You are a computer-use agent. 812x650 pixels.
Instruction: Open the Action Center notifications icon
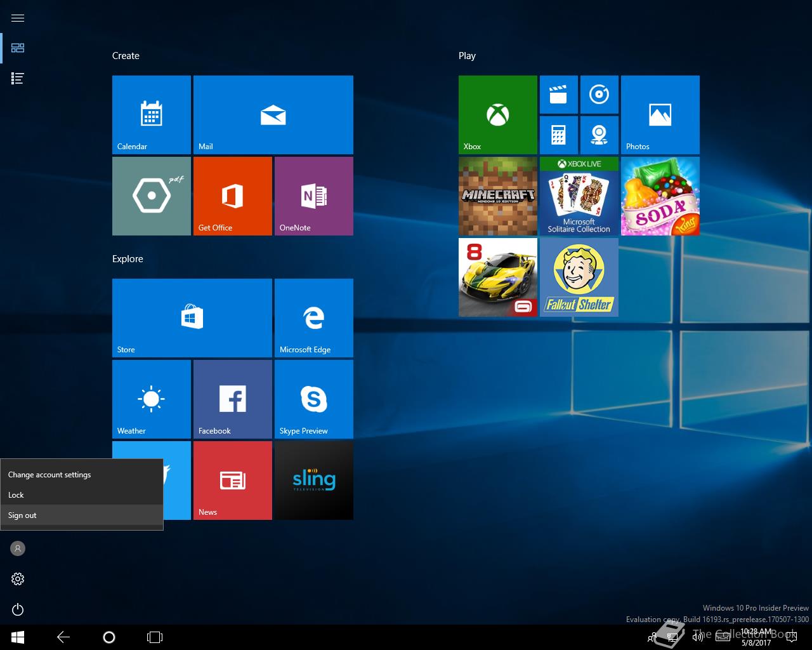792,637
